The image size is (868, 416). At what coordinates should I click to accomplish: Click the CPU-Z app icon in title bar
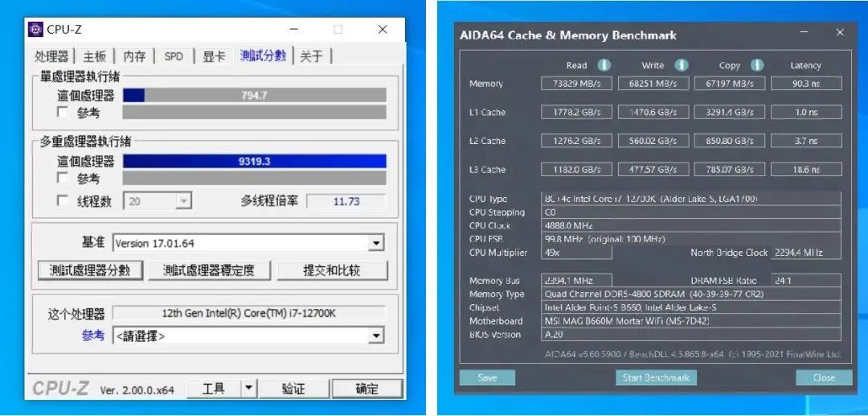(x=35, y=29)
